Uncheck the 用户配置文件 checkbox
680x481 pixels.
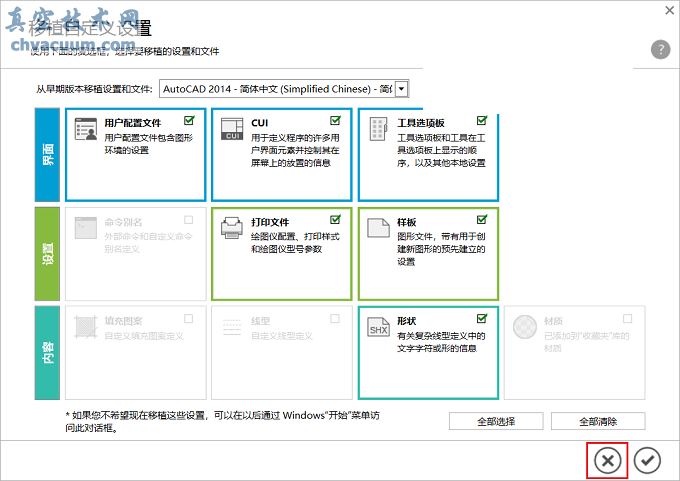click(x=189, y=121)
